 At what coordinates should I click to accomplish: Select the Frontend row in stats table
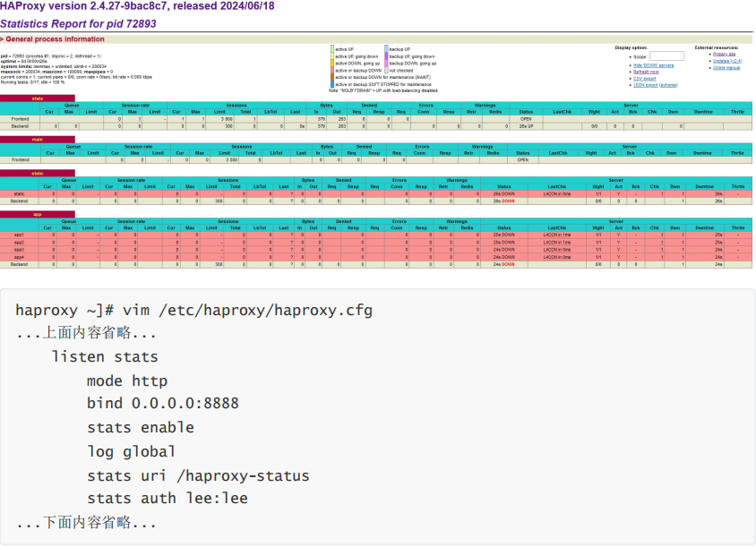pyautogui.click(x=376, y=119)
